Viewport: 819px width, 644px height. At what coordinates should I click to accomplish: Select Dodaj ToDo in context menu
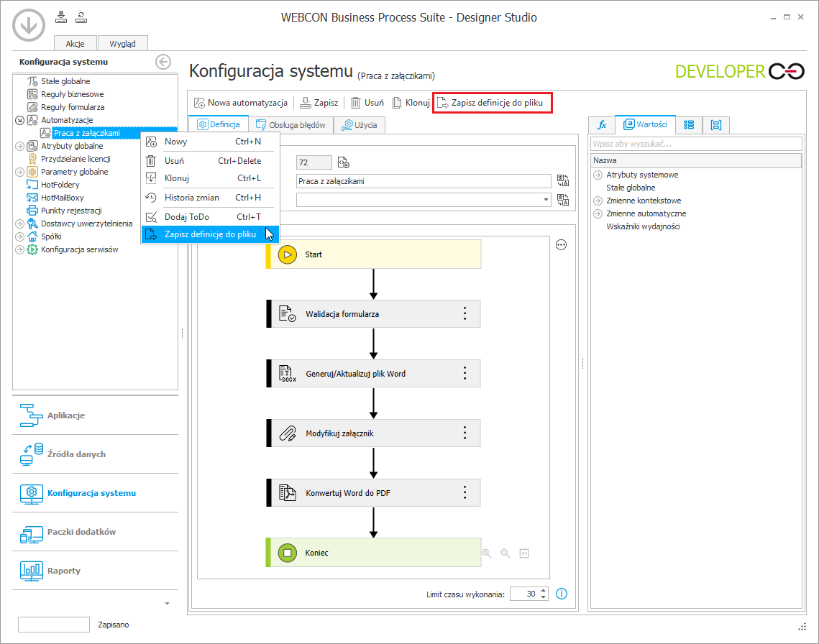[211, 217]
